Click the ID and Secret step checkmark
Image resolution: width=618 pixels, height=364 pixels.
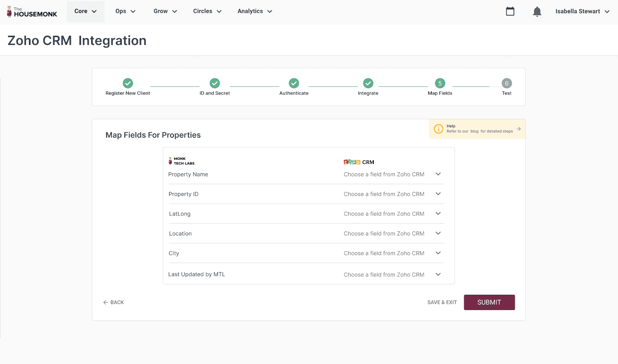[215, 83]
